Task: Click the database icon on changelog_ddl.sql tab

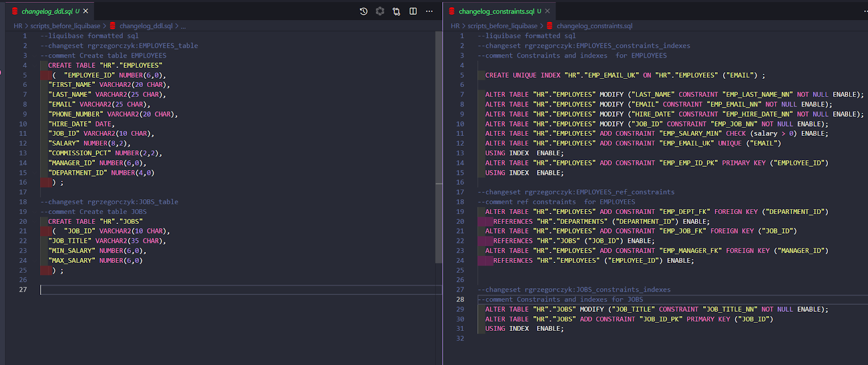Action: pyautogui.click(x=15, y=11)
